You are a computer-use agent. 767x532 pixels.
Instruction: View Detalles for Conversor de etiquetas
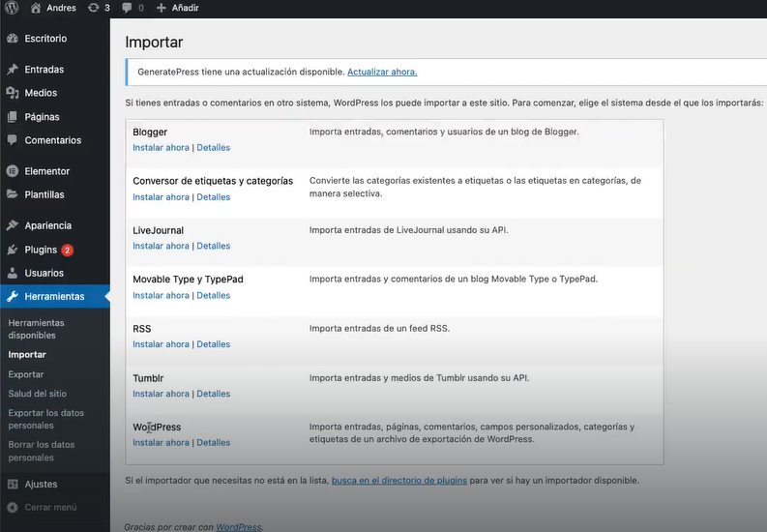[214, 197]
